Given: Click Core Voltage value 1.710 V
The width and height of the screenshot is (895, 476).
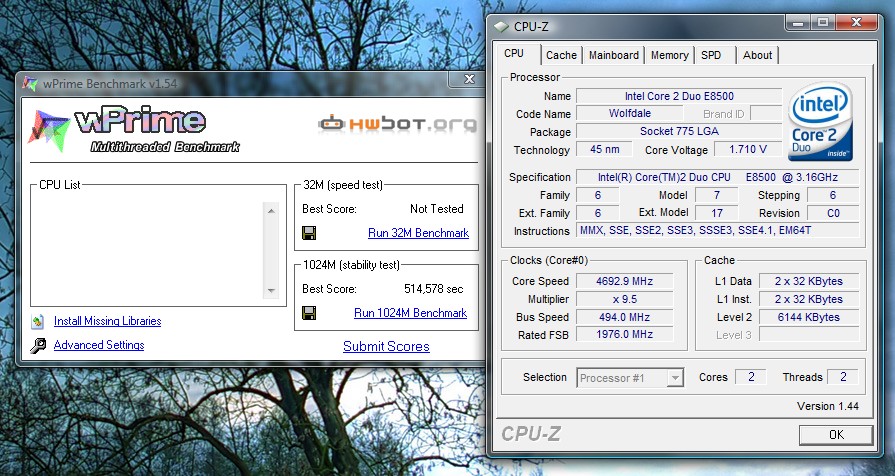Looking at the screenshot, I should tap(747, 149).
